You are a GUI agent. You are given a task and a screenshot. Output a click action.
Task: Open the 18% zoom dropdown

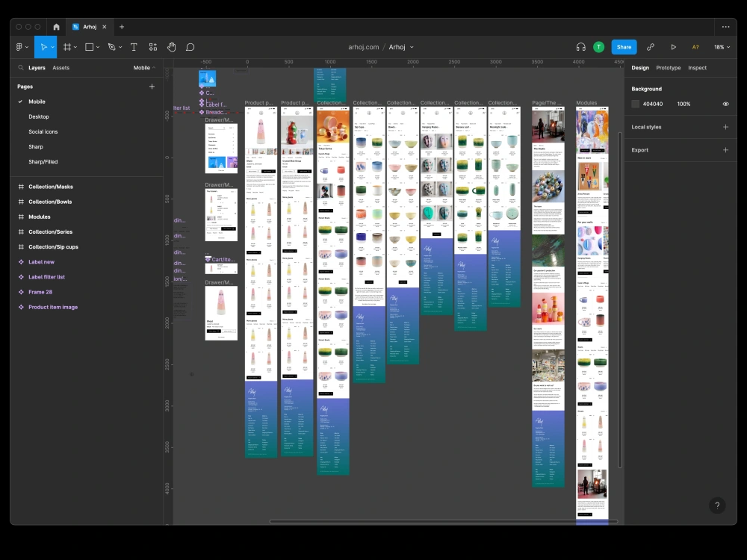point(722,47)
